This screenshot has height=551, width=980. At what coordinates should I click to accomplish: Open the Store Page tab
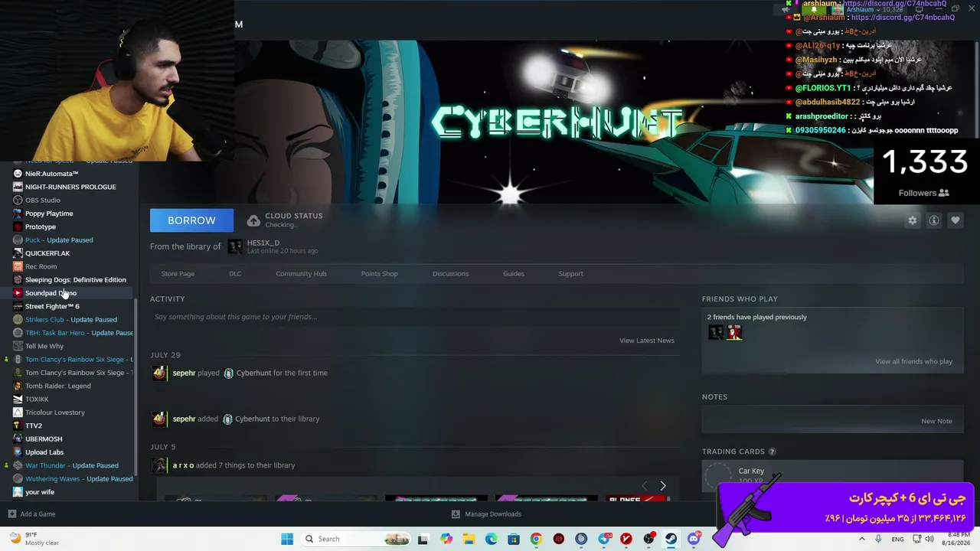[178, 273]
